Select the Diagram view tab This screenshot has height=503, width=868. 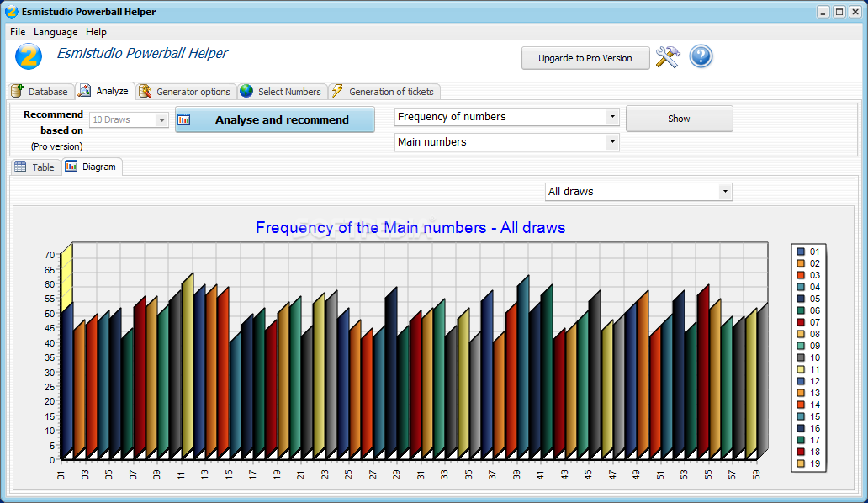tap(92, 167)
